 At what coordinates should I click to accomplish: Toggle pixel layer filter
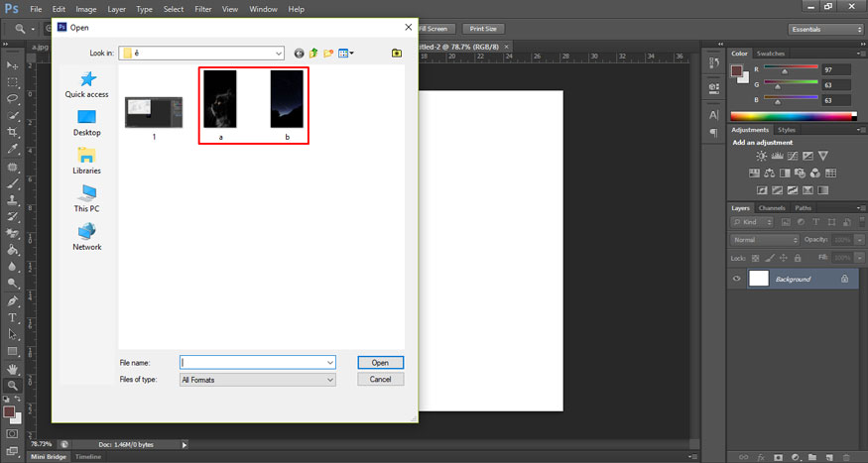pos(786,222)
